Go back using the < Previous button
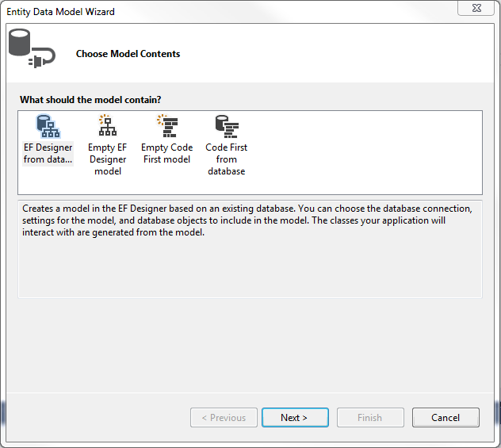The image size is (501, 448). pos(224,417)
